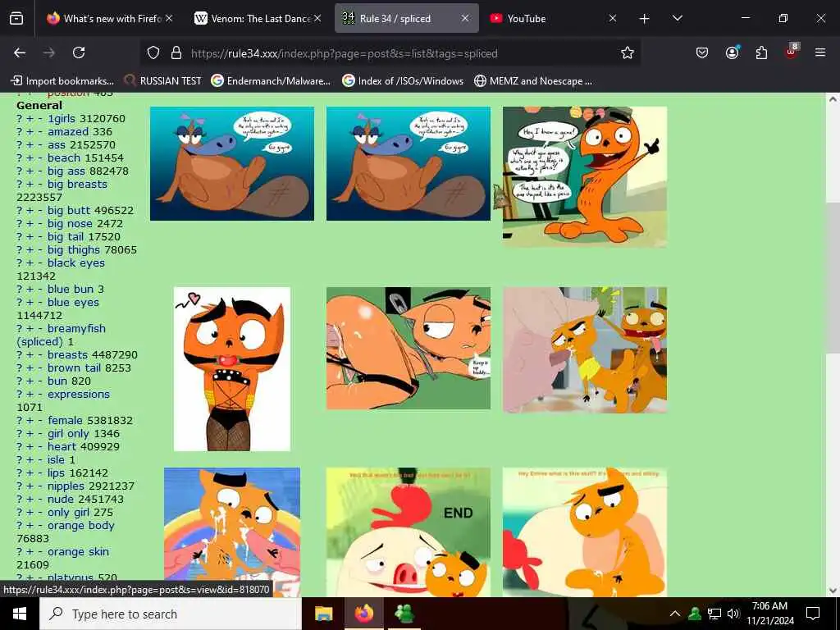Open the black eyes tag link

(76, 263)
